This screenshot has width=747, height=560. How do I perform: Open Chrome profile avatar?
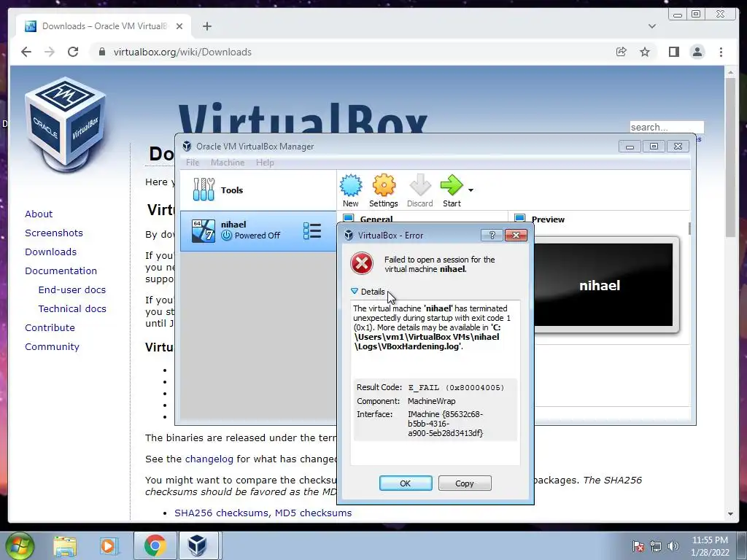coord(697,52)
